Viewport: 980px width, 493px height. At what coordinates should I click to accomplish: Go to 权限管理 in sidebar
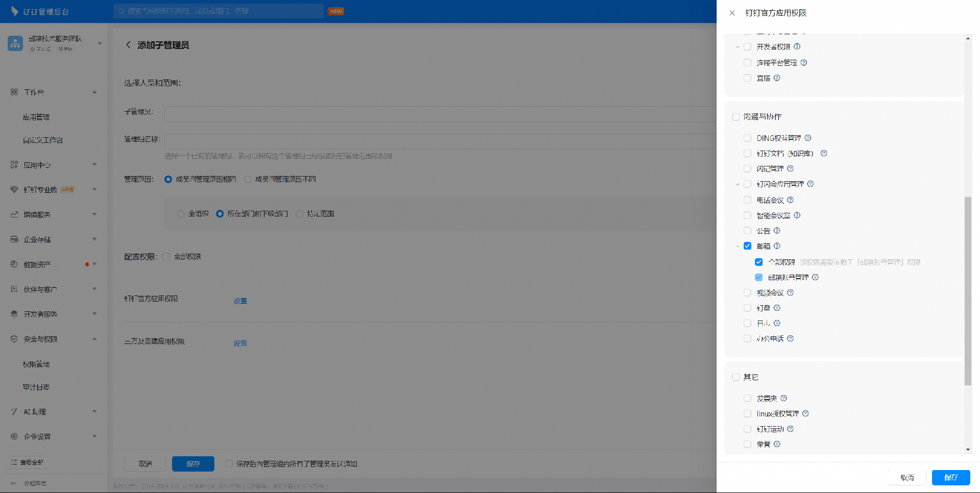tap(36, 364)
